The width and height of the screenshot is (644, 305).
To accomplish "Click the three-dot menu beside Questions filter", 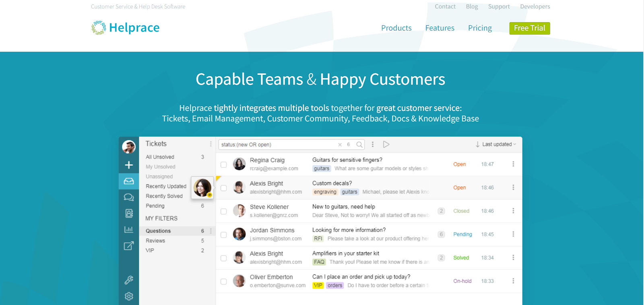I will pyautogui.click(x=211, y=231).
